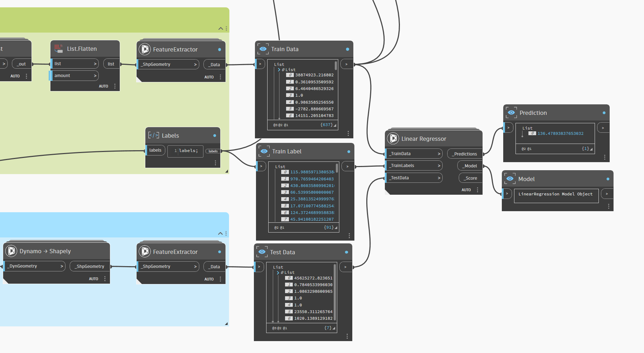This screenshot has width=644, height=353.
Task: Click prediction value 136.47893837653032
Action: 560,133
